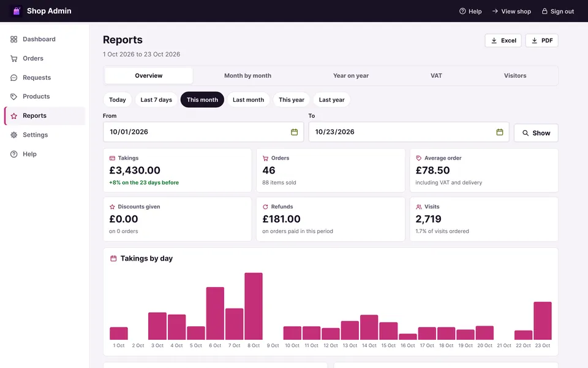This screenshot has height=368, width=588.
Task: Click the £181.00 refunds value
Action: (x=281, y=219)
